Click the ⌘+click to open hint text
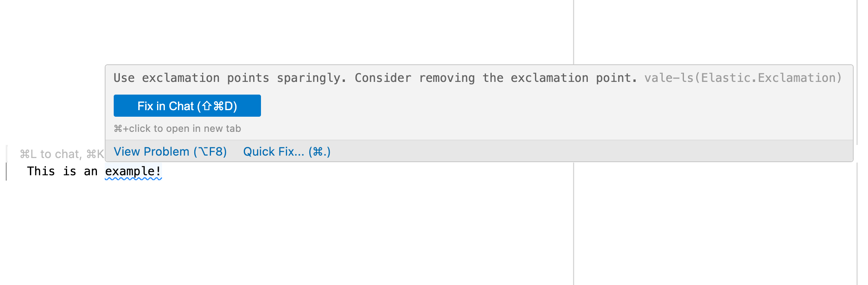 (178, 128)
